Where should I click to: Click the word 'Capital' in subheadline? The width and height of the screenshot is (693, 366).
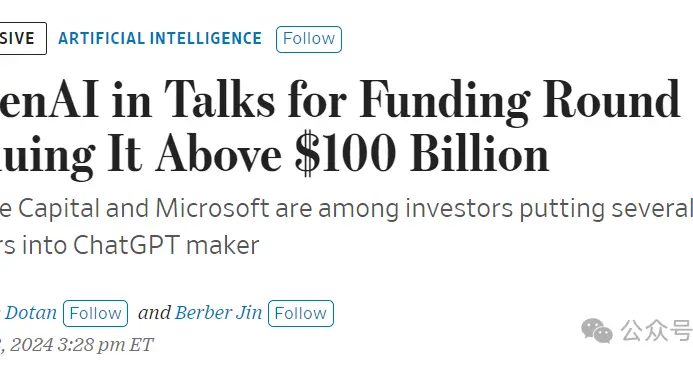point(59,209)
